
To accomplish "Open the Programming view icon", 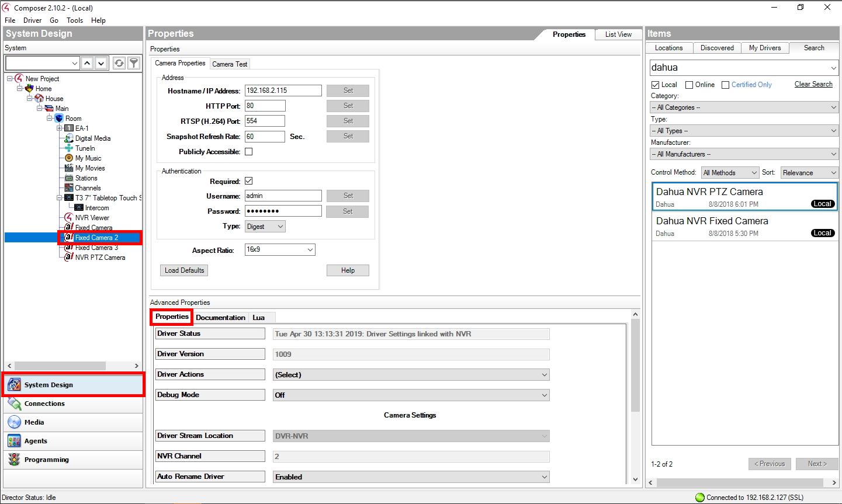I will pyautogui.click(x=15, y=460).
